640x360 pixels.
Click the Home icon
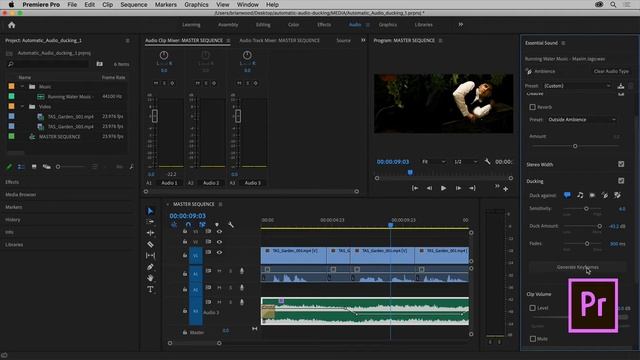[x=11, y=25]
